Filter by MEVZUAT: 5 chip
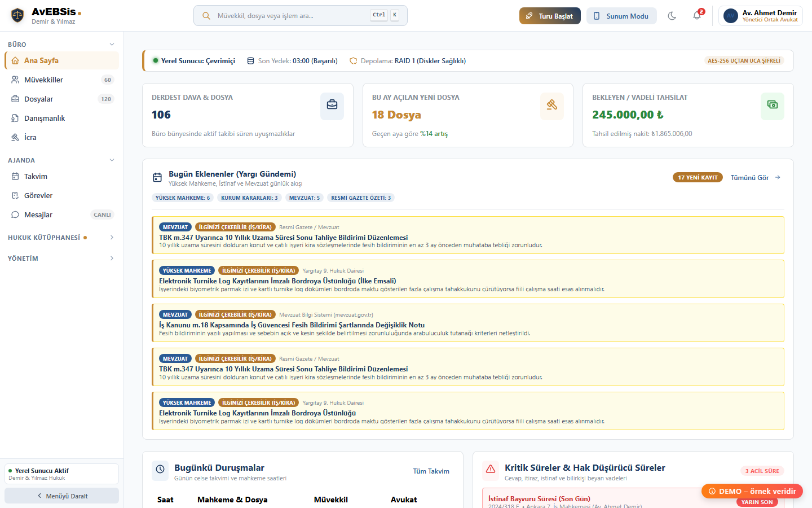812x508 pixels. pyautogui.click(x=304, y=198)
